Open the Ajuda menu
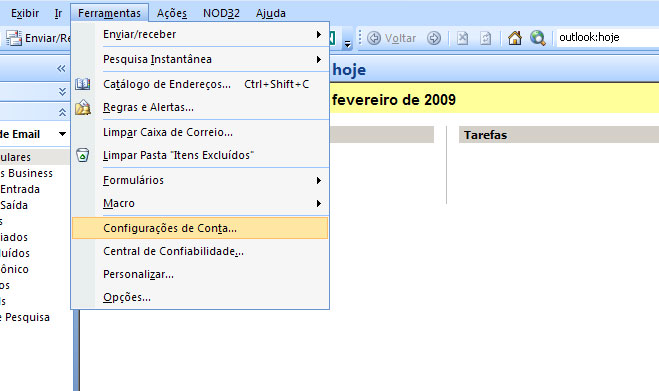This screenshot has width=659, height=391. (x=270, y=13)
